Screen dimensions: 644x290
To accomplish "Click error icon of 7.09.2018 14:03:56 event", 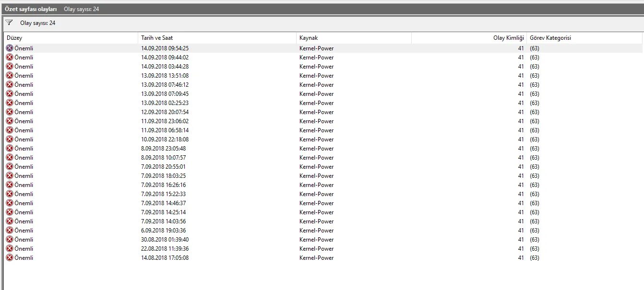I will pos(10,221).
